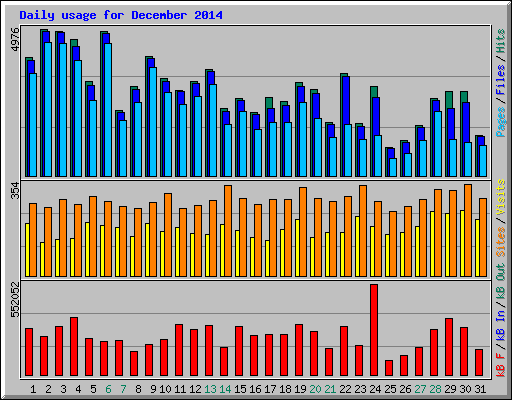This screenshot has height=400, width=512.
Task: Click the day 19 axis label
Action: [300, 389]
